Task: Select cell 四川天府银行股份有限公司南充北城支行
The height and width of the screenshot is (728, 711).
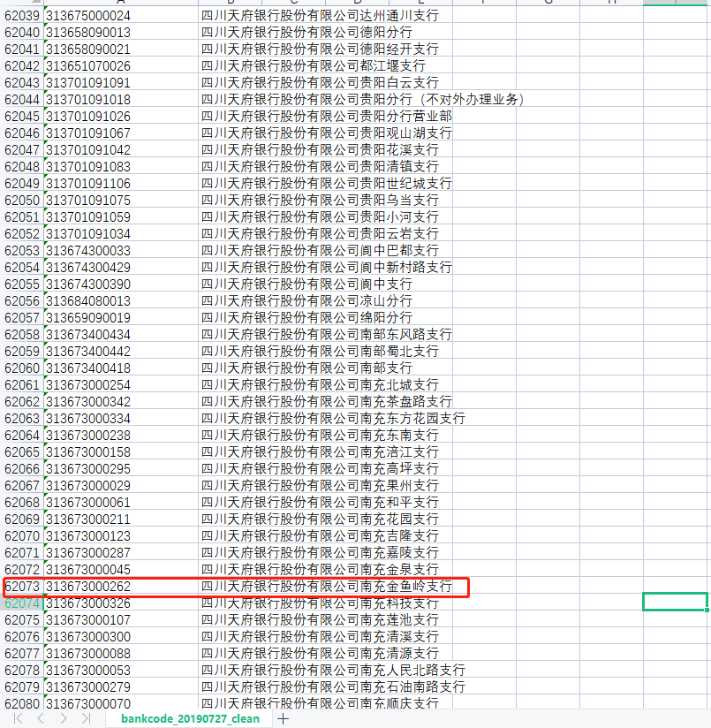Action: 320,385
